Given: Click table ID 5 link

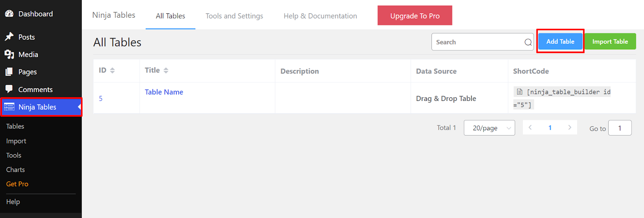Looking at the screenshot, I should [101, 99].
